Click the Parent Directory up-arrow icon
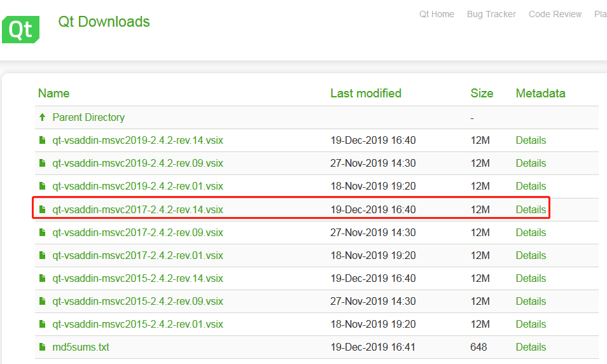The width and height of the screenshot is (607, 364). pyautogui.click(x=43, y=117)
